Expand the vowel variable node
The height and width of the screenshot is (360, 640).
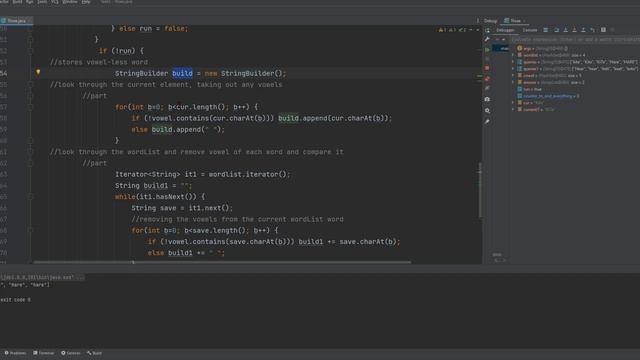coord(513,76)
